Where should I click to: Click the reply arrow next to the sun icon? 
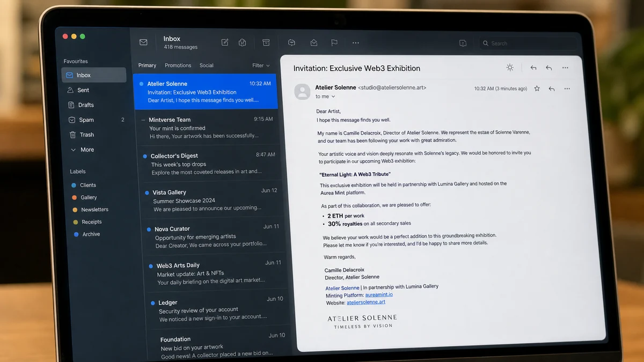[x=533, y=68]
